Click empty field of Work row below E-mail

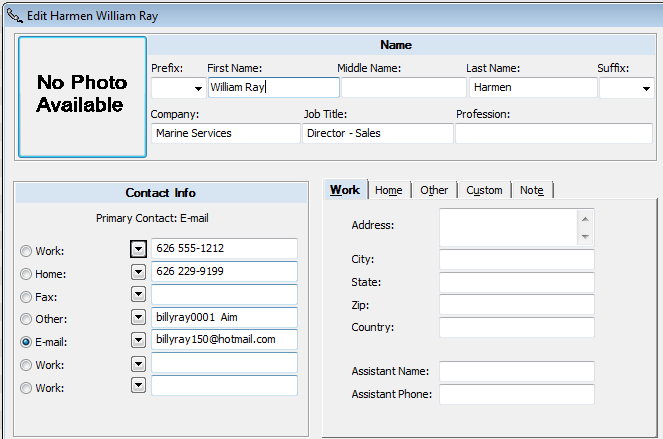point(225,363)
